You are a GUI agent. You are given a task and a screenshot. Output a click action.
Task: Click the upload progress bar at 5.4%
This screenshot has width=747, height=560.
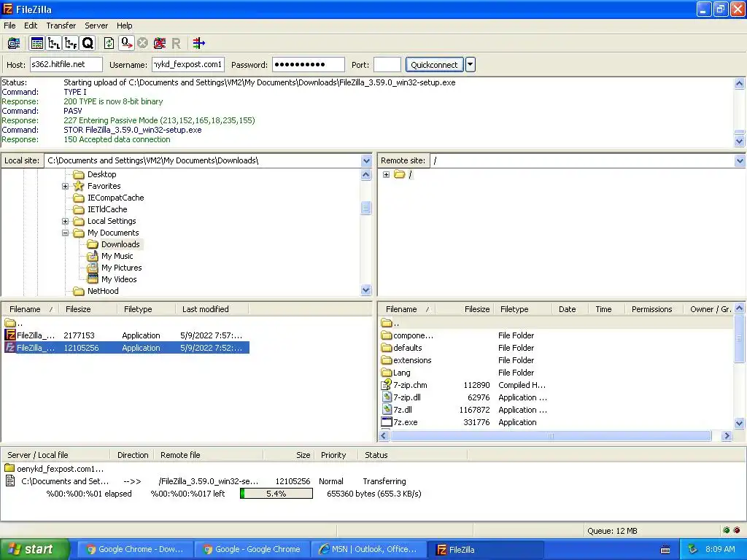(276, 494)
